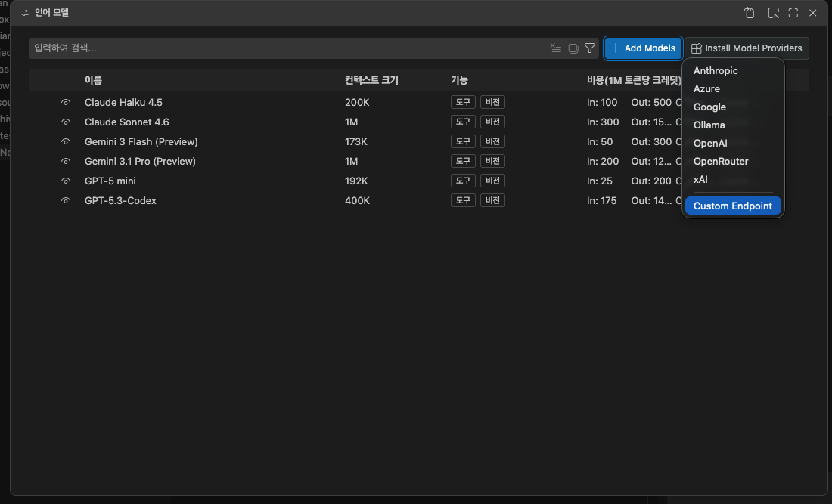Click the 도구 tag on Claude Haiku 4.5
The height and width of the screenshot is (504, 832).
463,102
